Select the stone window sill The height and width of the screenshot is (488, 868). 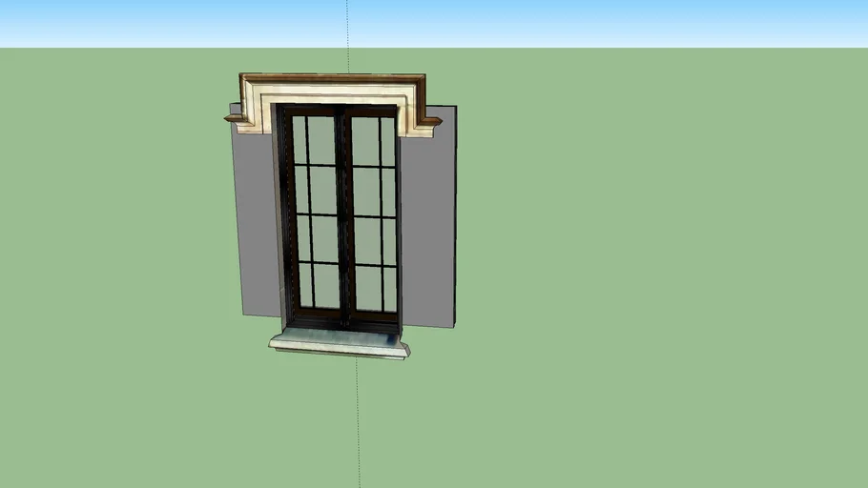click(339, 342)
